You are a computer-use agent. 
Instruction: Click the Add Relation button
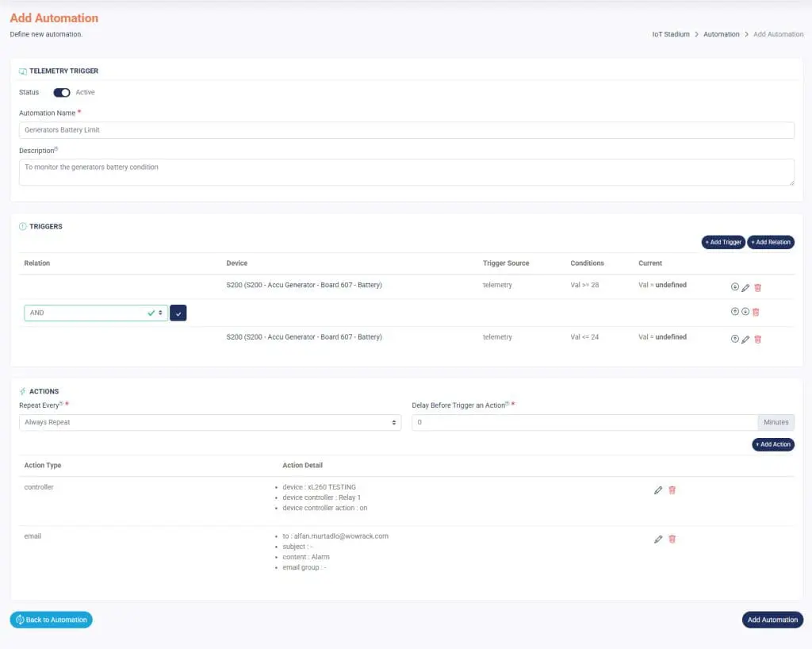click(x=771, y=242)
